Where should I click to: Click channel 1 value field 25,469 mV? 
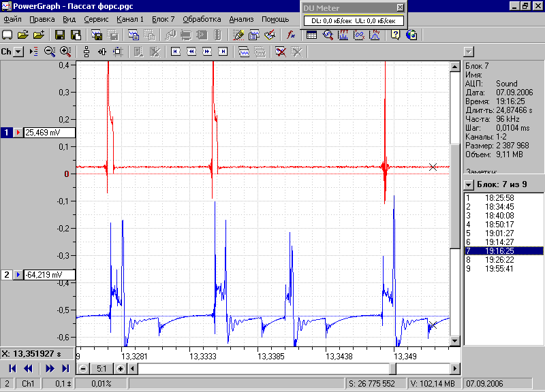tap(49, 132)
